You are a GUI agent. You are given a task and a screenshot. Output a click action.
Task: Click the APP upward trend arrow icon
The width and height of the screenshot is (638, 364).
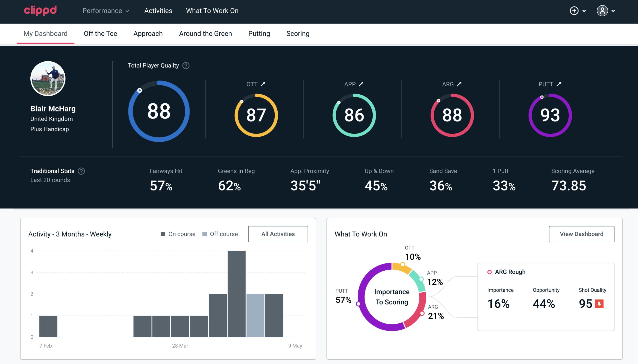coord(361,84)
